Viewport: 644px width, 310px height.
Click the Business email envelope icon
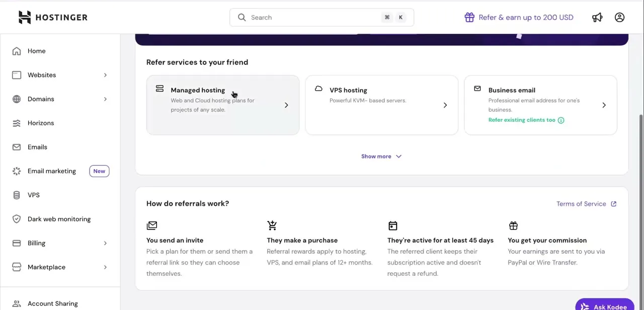click(x=477, y=89)
